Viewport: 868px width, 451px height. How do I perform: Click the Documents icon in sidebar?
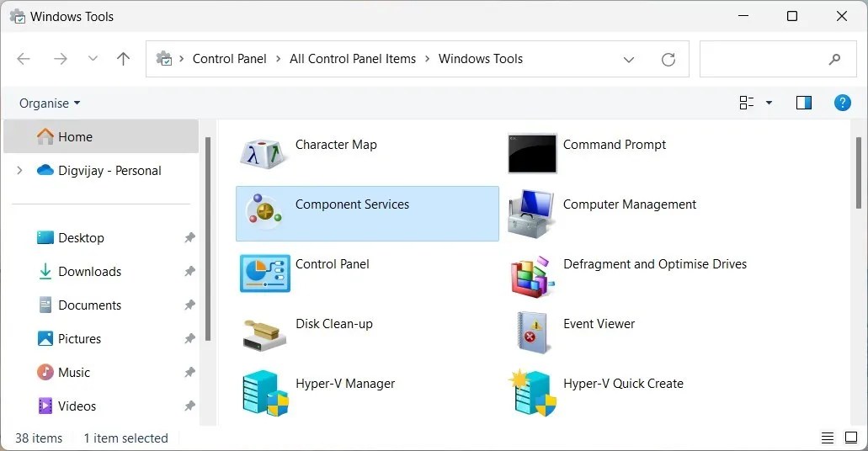tap(45, 305)
